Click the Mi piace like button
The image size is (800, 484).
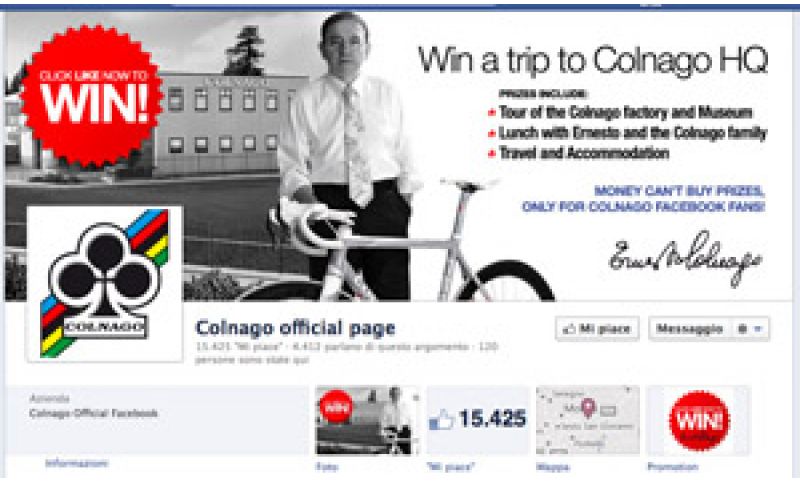(597, 329)
